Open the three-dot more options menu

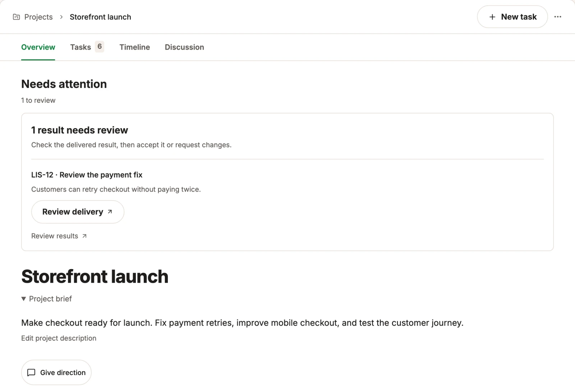coord(558,17)
